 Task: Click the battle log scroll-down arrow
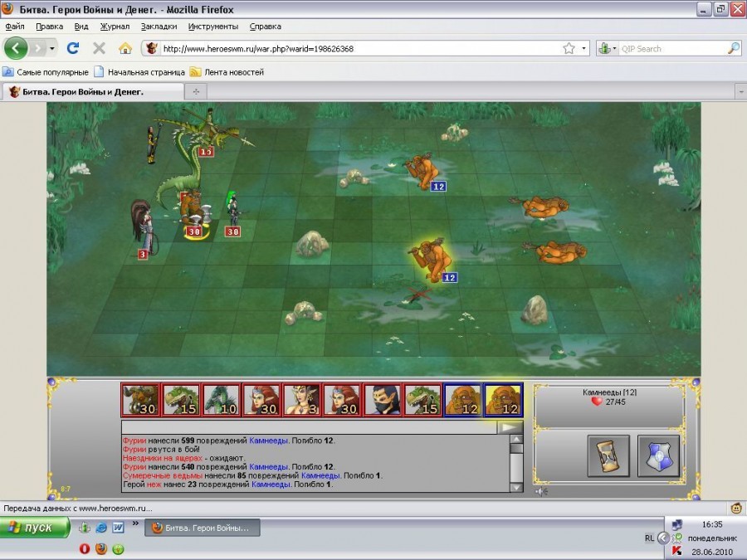tap(516, 487)
